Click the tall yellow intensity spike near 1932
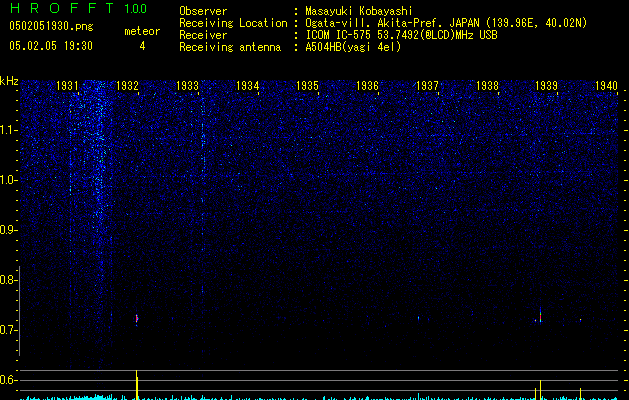 137,385
